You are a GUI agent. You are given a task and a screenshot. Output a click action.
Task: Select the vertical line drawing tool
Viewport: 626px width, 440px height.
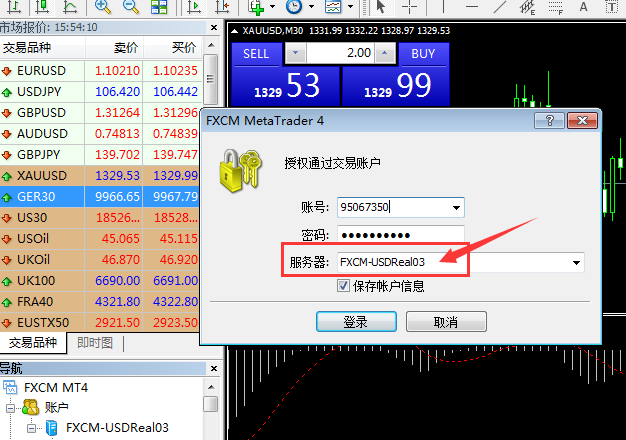pyautogui.click(x=443, y=7)
